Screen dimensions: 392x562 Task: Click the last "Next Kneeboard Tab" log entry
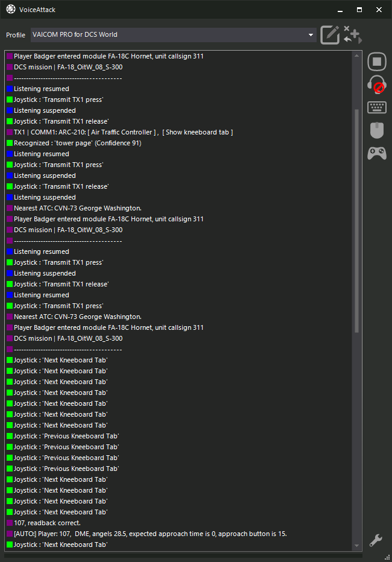pyautogui.click(x=57, y=545)
